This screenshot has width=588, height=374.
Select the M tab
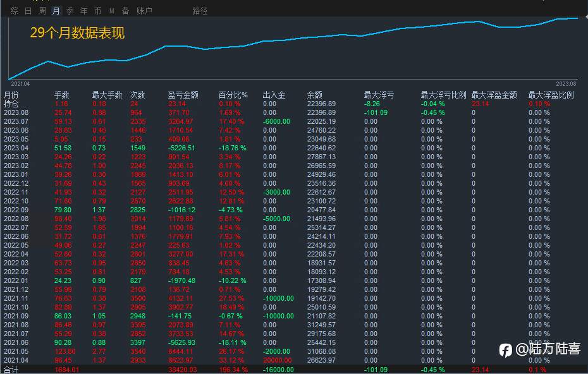coord(112,11)
